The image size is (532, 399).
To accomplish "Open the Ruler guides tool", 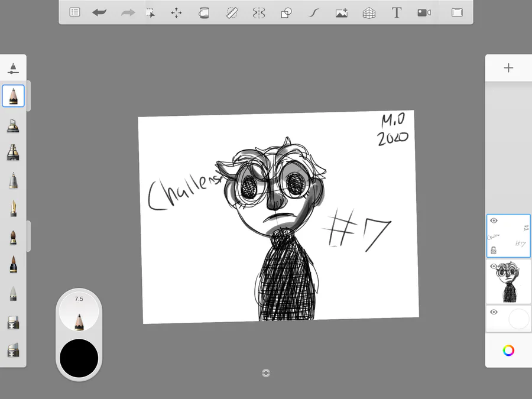I will pos(232,13).
